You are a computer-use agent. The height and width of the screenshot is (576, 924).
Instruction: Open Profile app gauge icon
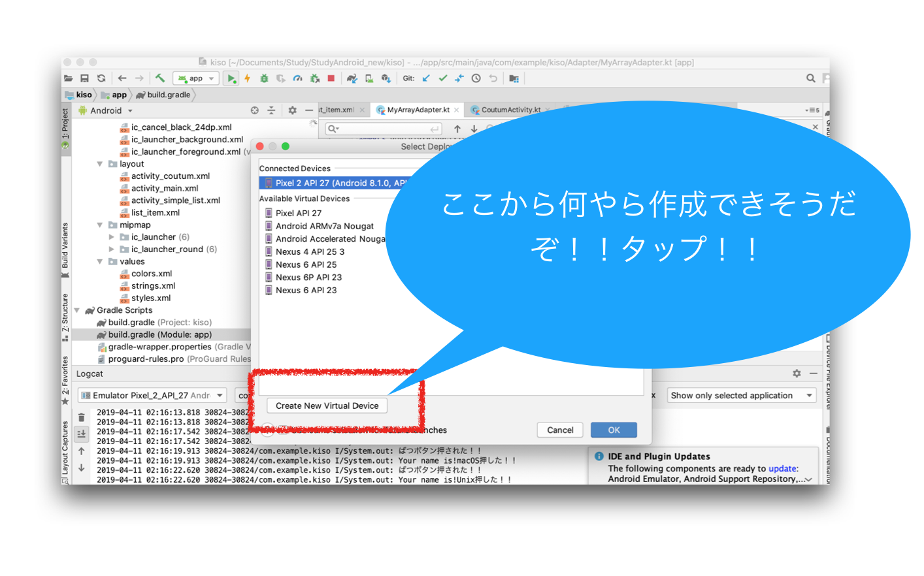tap(297, 78)
